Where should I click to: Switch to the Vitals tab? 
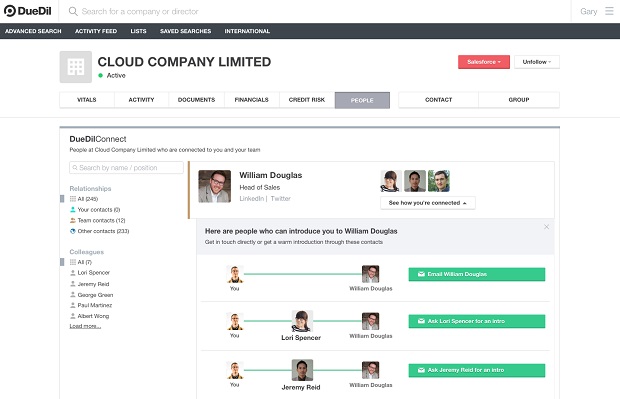point(87,100)
